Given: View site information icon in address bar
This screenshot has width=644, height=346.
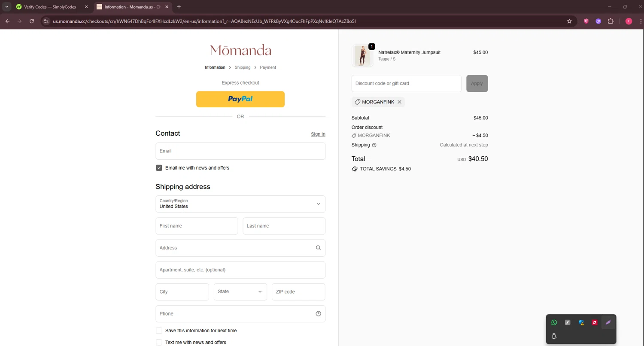Looking at the screenshot, I should [x=46, y=21].
